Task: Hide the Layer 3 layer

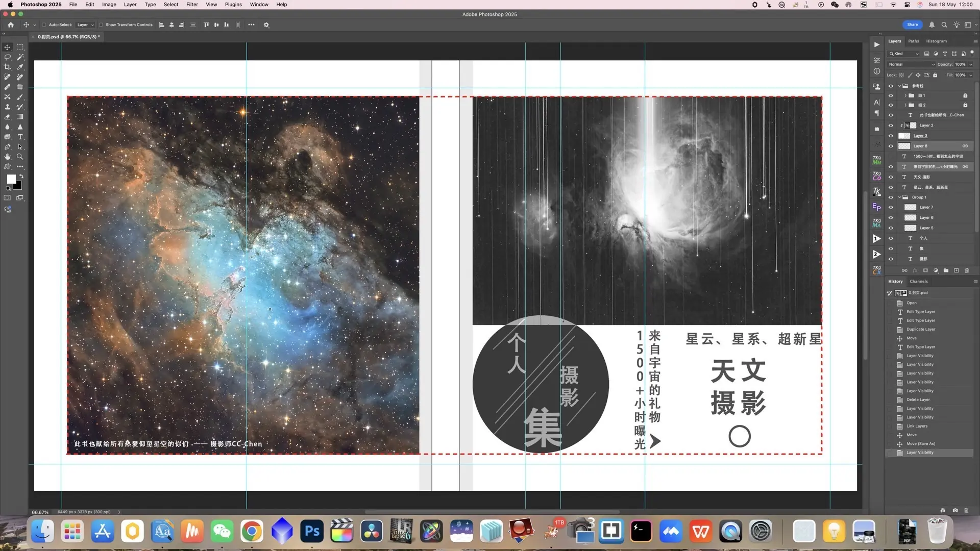Action: [x=891, y=136]
